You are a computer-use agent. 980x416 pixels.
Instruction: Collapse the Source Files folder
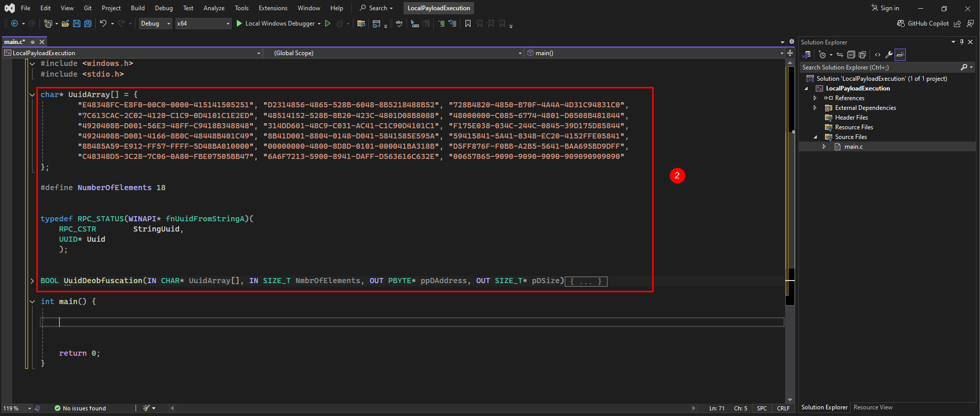click(815, 137)
